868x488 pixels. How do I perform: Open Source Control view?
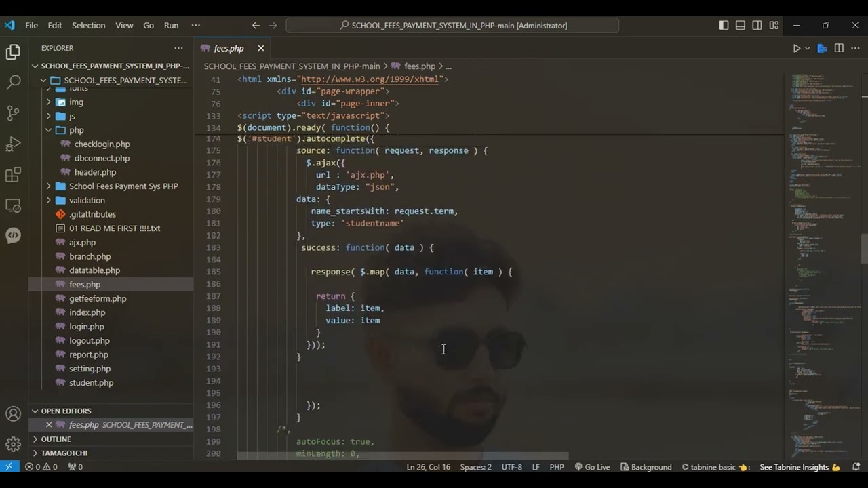pyautogui.click(x=13, y=113)
